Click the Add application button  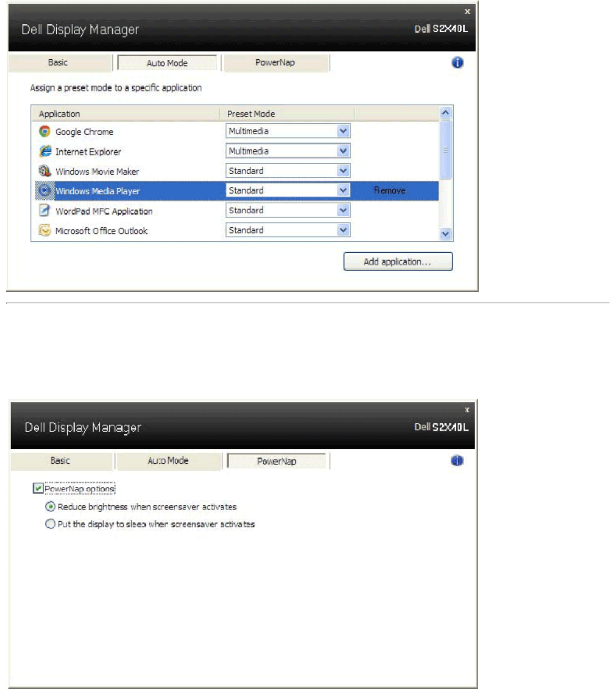tap(398, 262)
